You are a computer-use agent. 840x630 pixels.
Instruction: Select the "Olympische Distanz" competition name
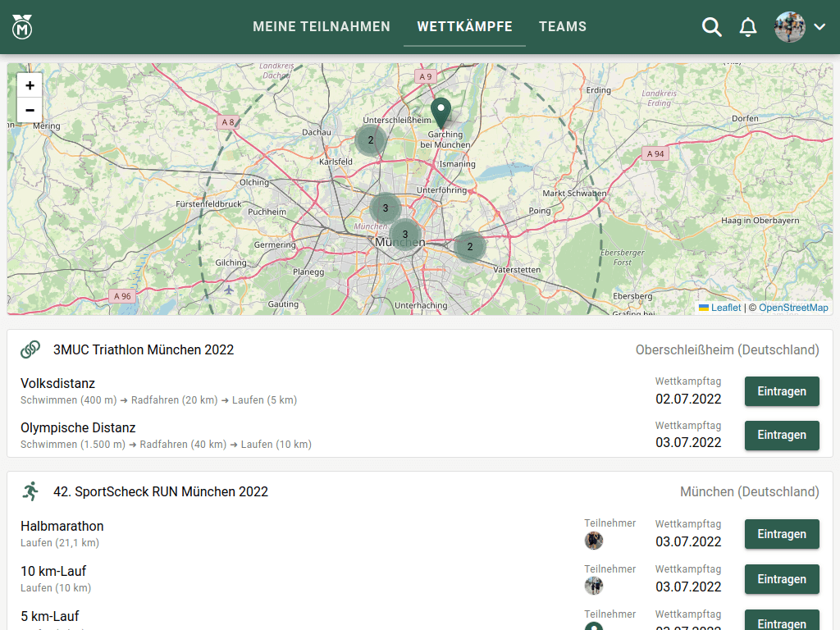click(78, 428)
